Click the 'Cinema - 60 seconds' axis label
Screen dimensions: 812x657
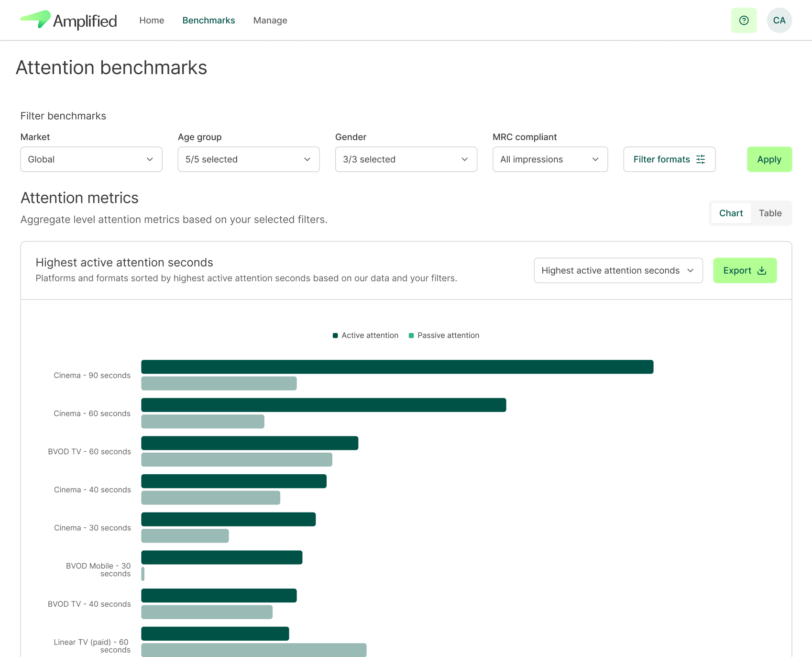pos(92,413)
